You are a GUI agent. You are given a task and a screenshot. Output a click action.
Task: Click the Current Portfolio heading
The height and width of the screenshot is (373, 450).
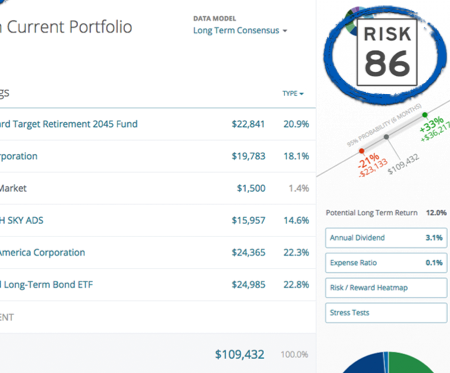point(69,27)
